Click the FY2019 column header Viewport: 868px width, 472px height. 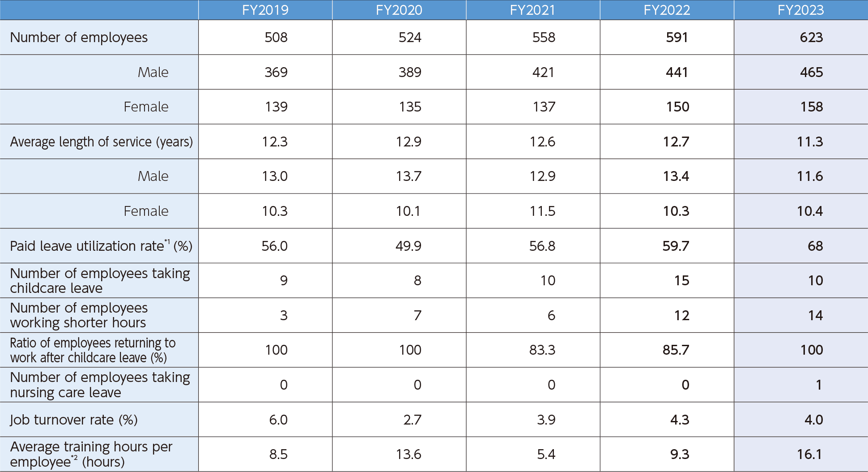click(265, 10)
